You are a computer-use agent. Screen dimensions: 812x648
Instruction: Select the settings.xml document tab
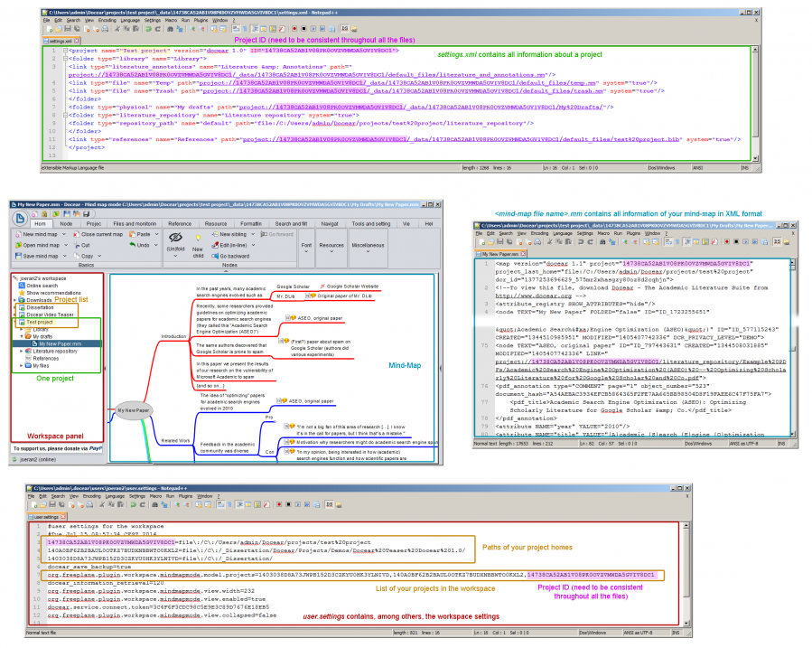61,41
